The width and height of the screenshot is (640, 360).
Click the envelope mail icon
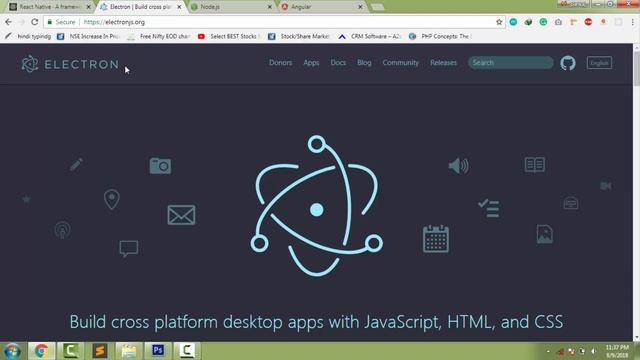[x=181, y=215]
